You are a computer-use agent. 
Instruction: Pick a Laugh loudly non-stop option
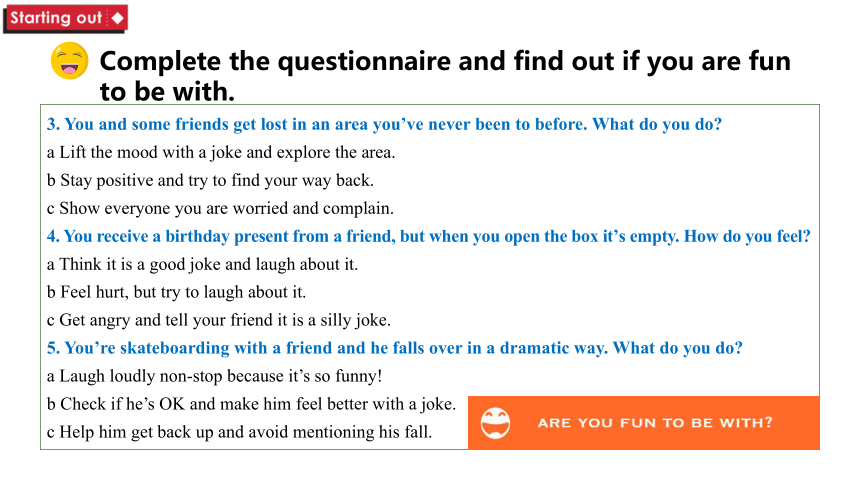214,376
